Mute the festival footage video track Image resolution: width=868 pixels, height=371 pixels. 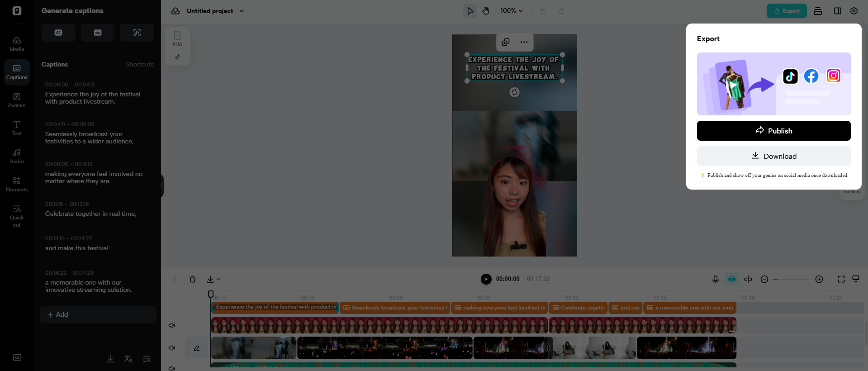tap(172, 348)
